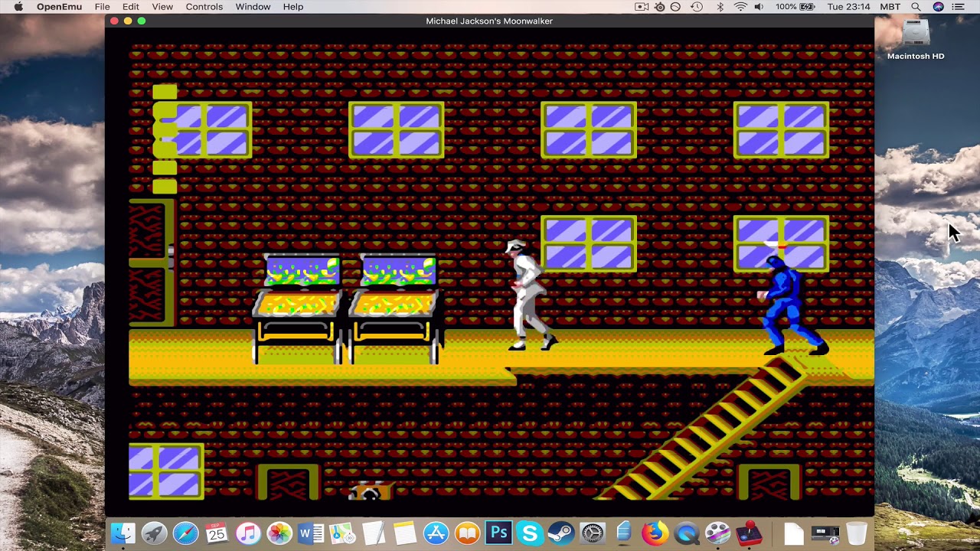980x551 pixels.
Task: Activate Siri from the menu bar
Action: [938, 7]
